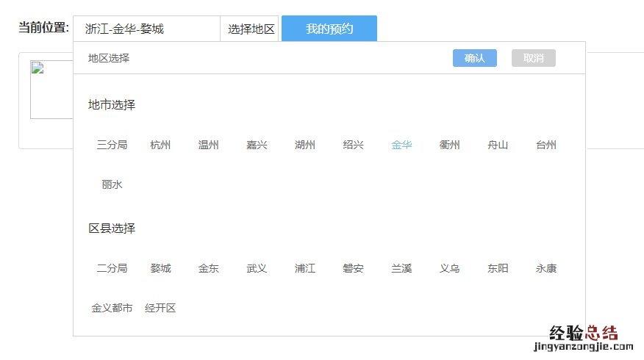Choose district 磐安
Viewport: 644px width, 360px height.
(x=353, y=268)
